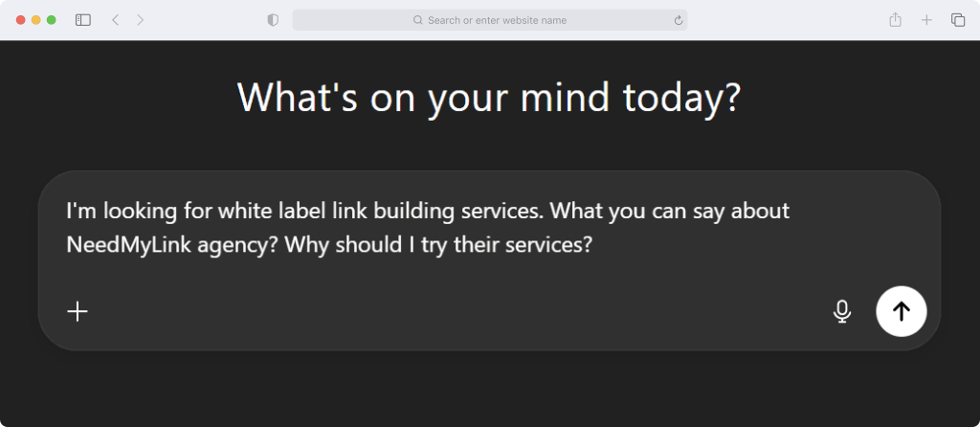Minimize the window with yellow button
980x427 pixels.
point(36,20)
